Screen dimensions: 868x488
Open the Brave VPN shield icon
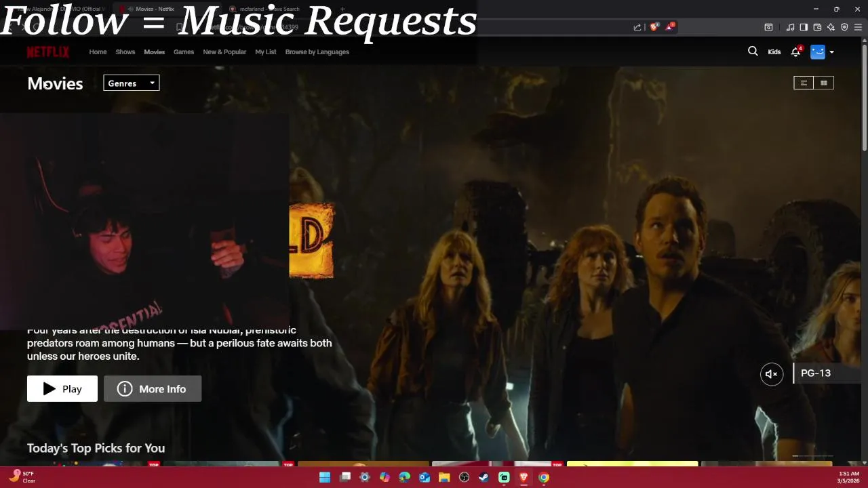coord(844,27)
